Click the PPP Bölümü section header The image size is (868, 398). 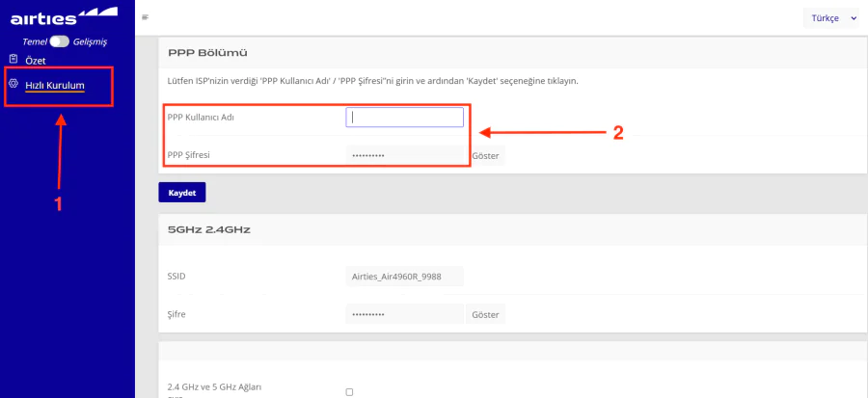click(x=208, y=52)
